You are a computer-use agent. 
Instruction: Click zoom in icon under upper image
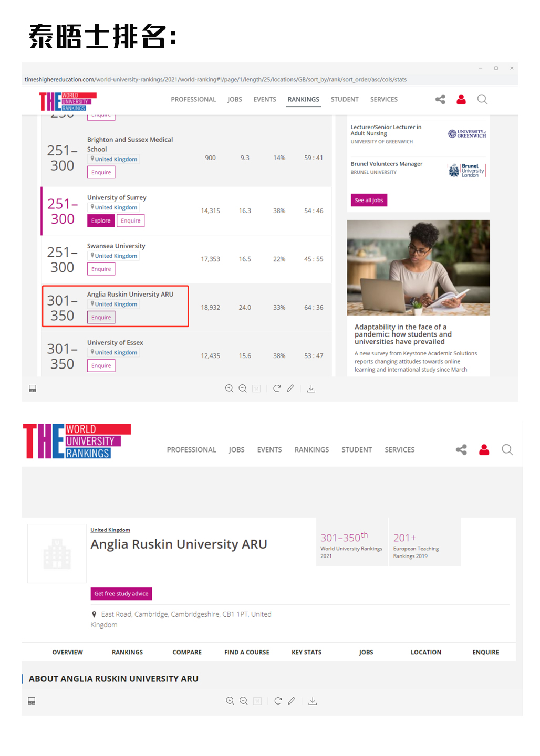click(x=229, y=388)
